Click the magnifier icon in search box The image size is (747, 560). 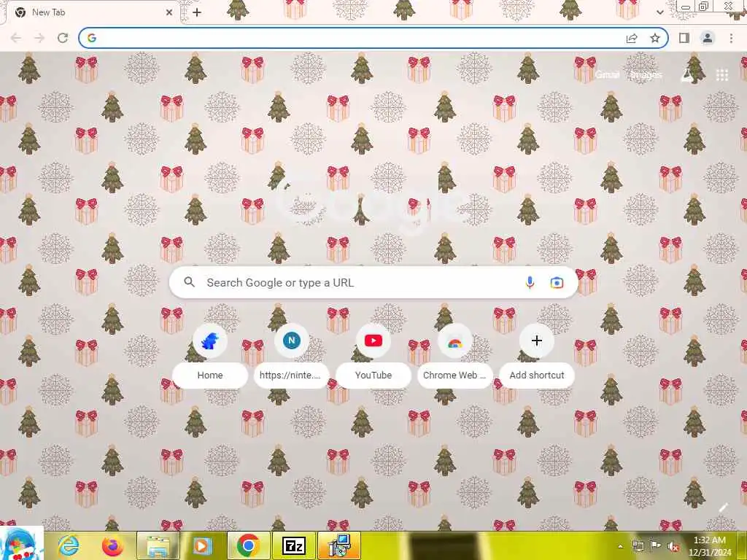[x=190, y=282]
